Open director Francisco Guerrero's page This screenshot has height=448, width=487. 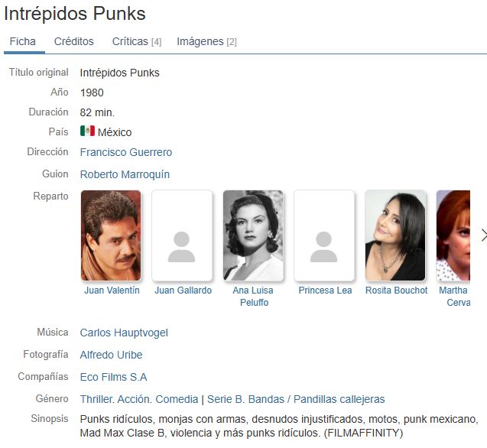pyautogui.click(x=126, y=152)
